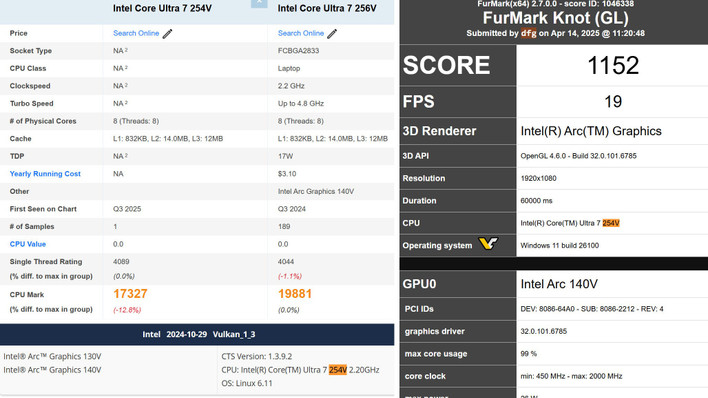Click the pencil edit icon under Ultra 7 254V price
708x398 pixels.
click(x=168, y=34)
